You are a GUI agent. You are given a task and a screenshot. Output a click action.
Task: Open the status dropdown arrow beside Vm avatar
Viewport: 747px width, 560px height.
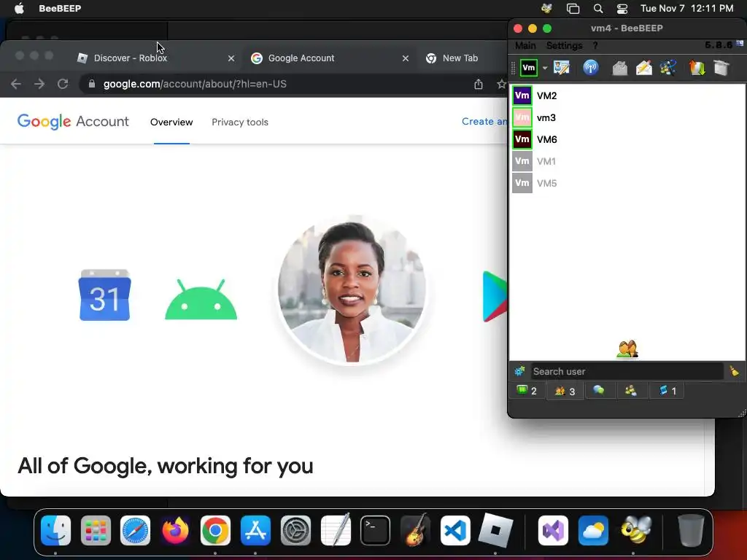[545, 68]
